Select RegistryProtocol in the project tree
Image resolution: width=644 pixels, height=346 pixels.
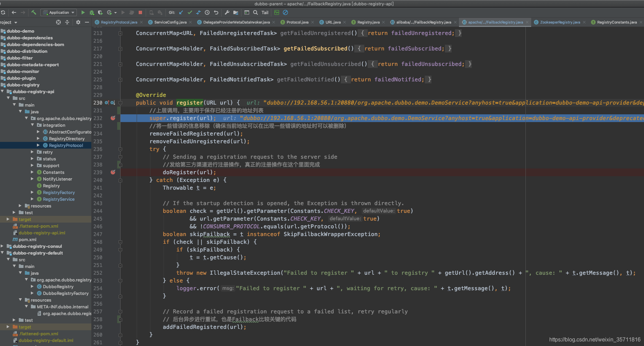pyautogui.click(x=66, y=145)
